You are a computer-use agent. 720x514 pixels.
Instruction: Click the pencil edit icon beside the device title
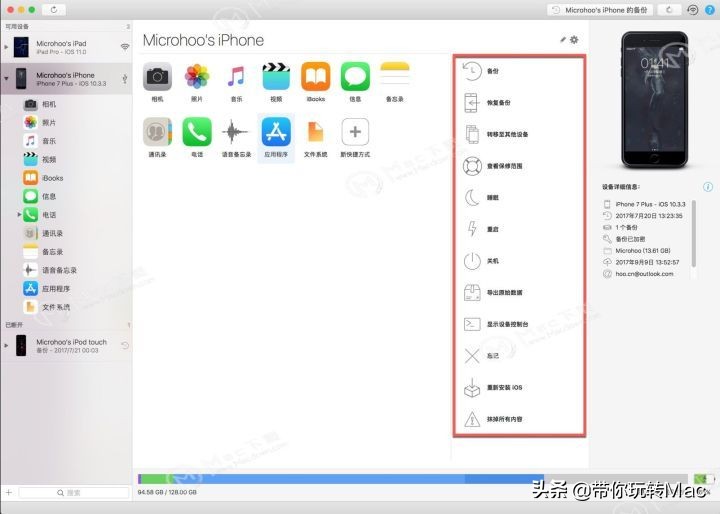tap(562, 40)
